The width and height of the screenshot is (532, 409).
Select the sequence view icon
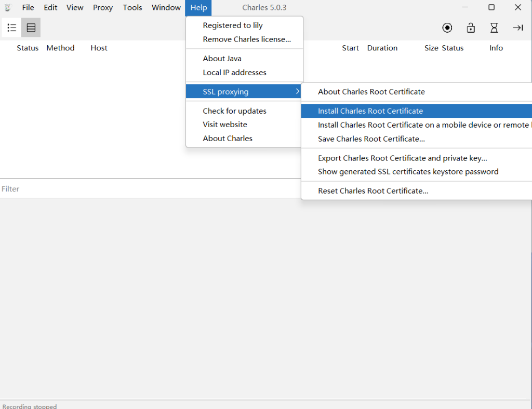[x=31, y=28]
